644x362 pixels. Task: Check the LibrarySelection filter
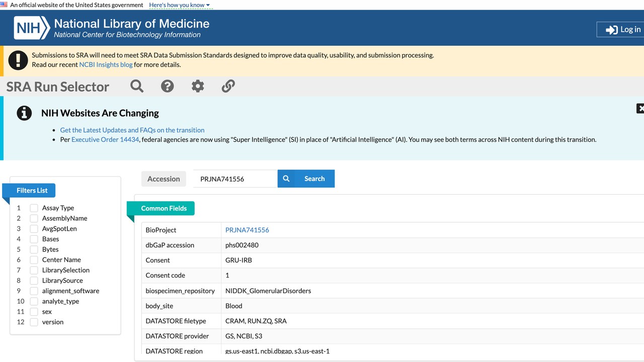pos(34,270)
